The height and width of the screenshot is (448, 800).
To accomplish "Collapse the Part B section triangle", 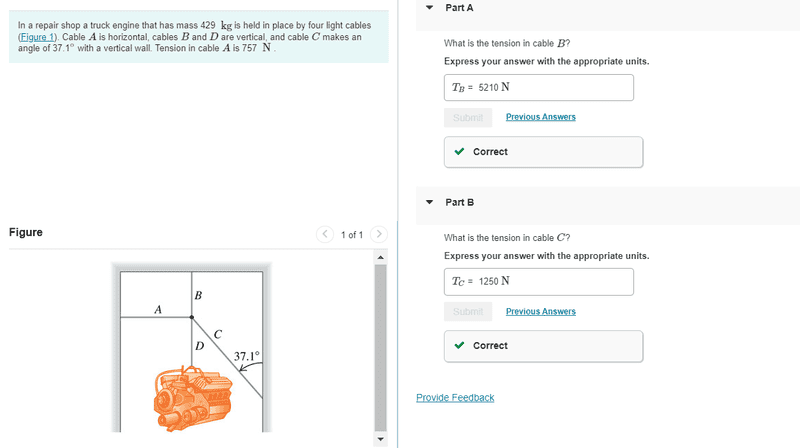I will point(429,202).
